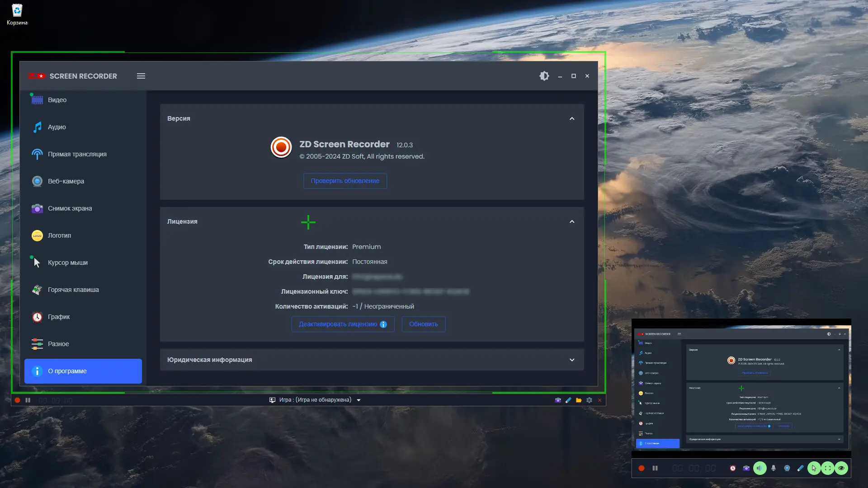Open the hamburger menu beside Screen Recorder title
The image size is (868, 488).
tap(141, 76)
